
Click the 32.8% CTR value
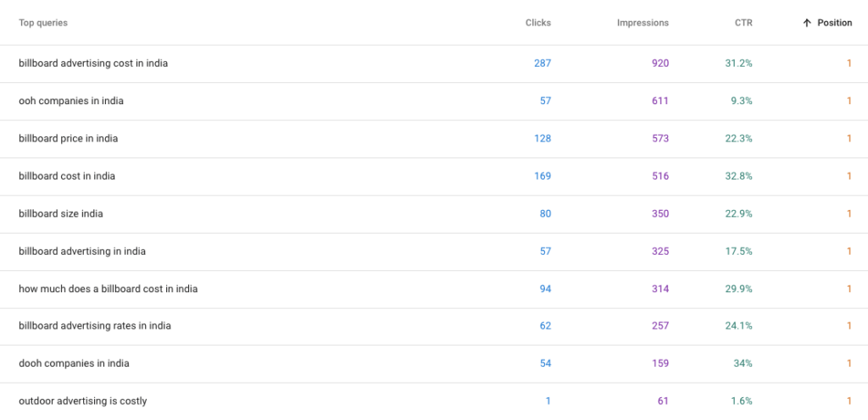(x=738, y=176)
